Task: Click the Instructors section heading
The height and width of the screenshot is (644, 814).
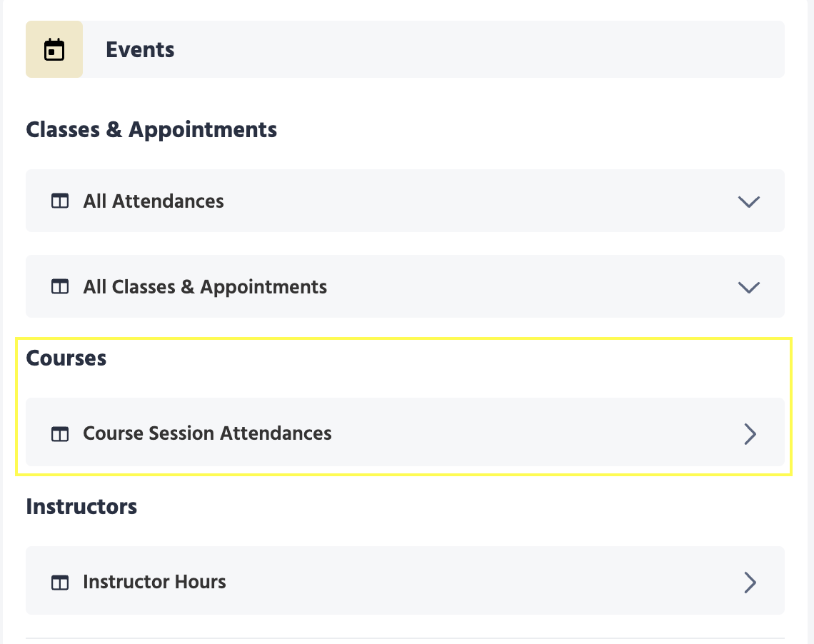Action: point(81,507)
